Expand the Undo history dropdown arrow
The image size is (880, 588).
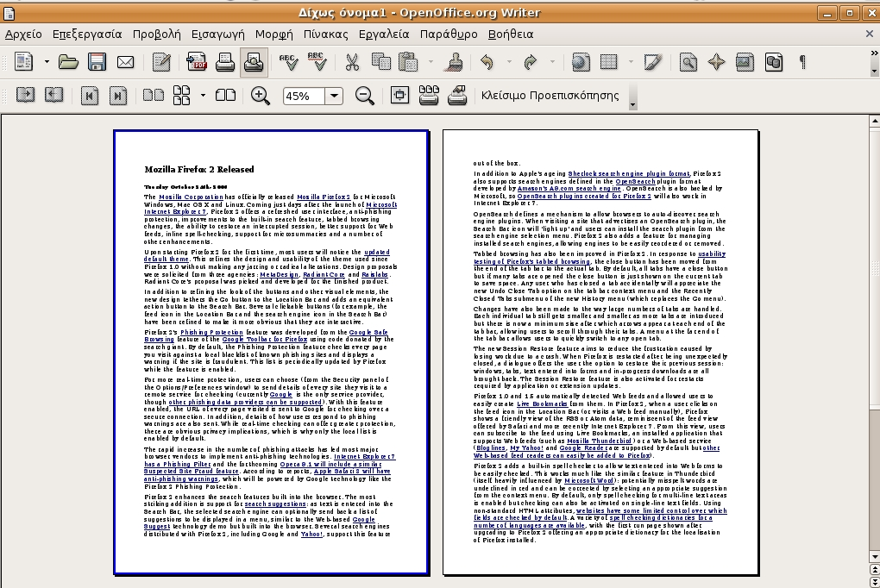[x=509, y=62]
